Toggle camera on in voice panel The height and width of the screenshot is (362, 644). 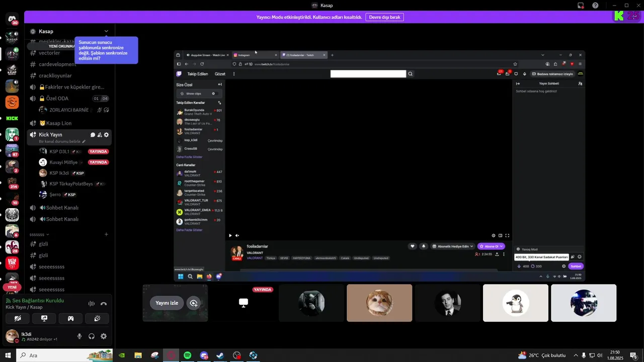click(x=18, y=318)
